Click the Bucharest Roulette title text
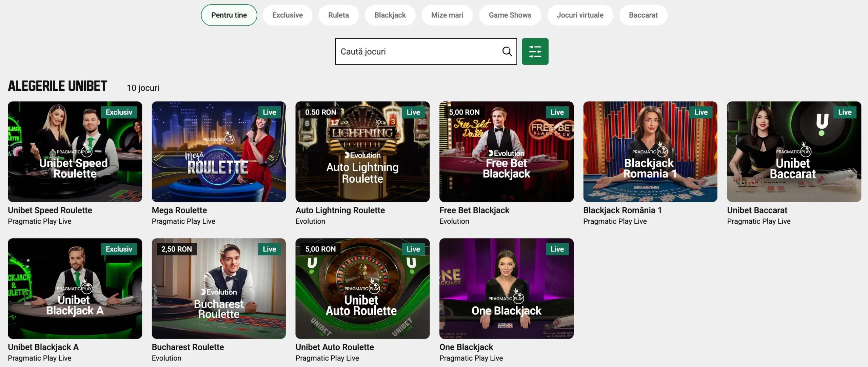Viewport: 868px width, 367px height. (x=188, y=347)
